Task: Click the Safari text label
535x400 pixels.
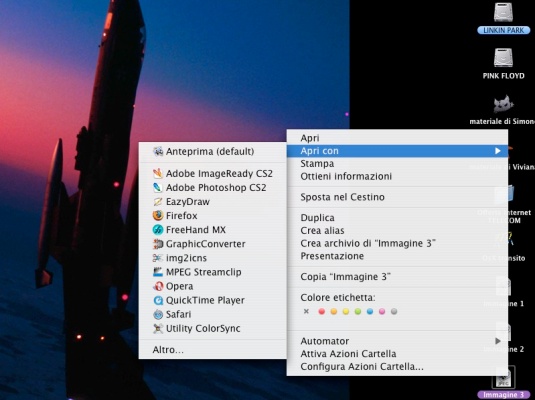Action: pyautogui.click(x=178, y=314)
